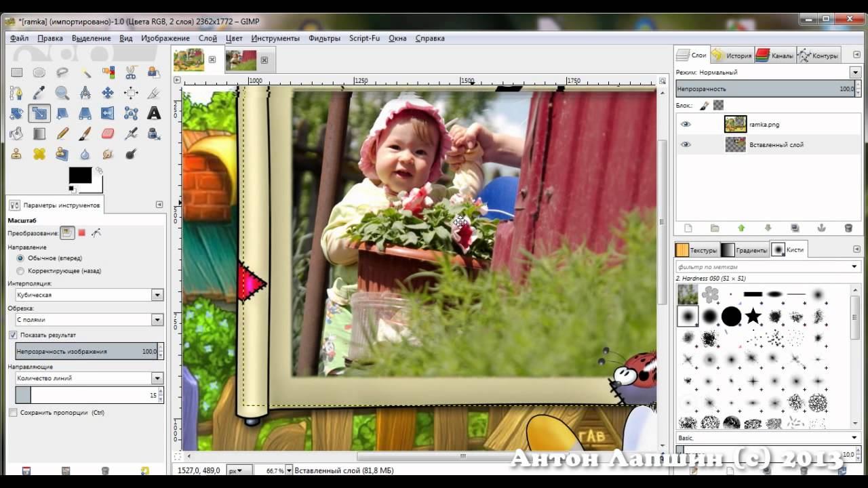Open the Направляющие dropdown
The image size is (868, 488).
click(x=90, y=378)
